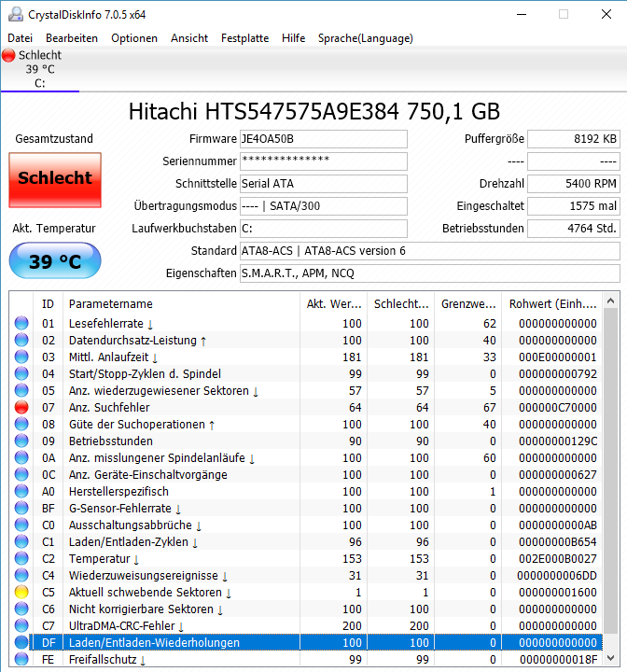This screenshot has width=627, height=672.
Task: Click the blue status icon for Wiederzuweisungsereignisse
Action: (x=21, y=575)
